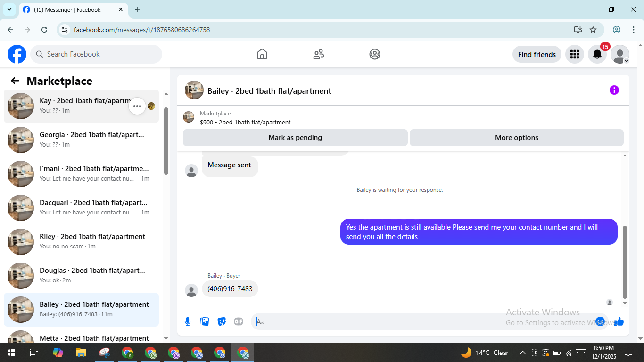Click the chat scrollbar down arrow

click(625, 303)
